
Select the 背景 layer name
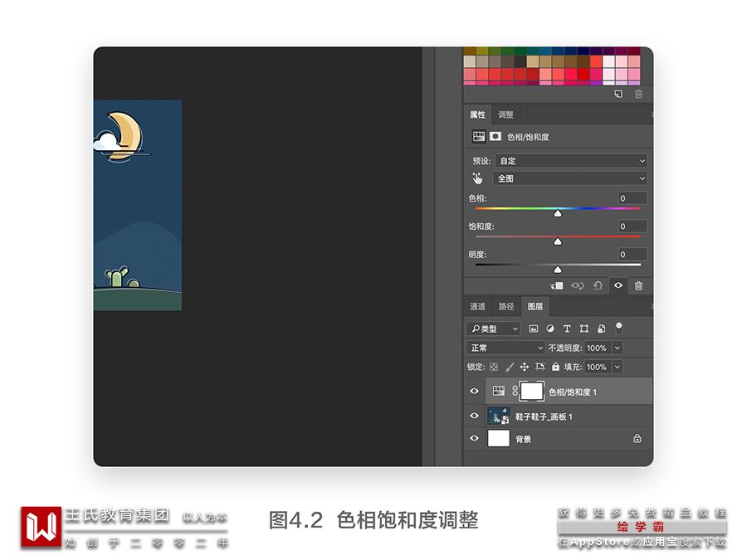tap(523, 439)
